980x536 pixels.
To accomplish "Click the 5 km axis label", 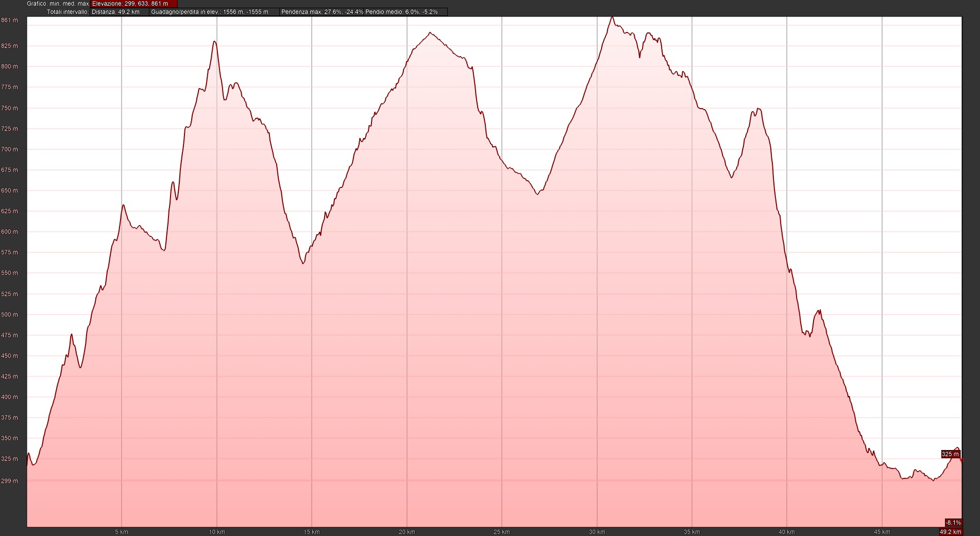I will (x=122, y=532).
